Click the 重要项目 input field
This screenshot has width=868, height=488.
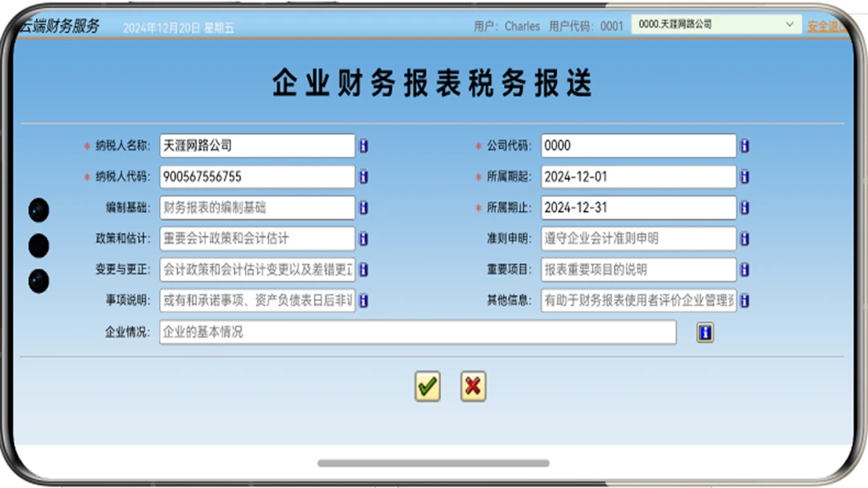(x=639, y=270)
